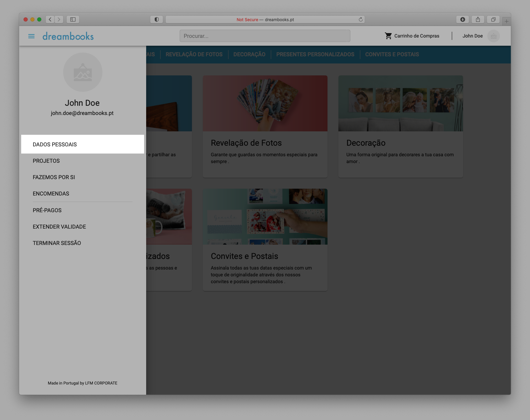The height and width of the screenshot is (420, 530).
Task: Click the privacy shield icon
Action: pos(156,19)
